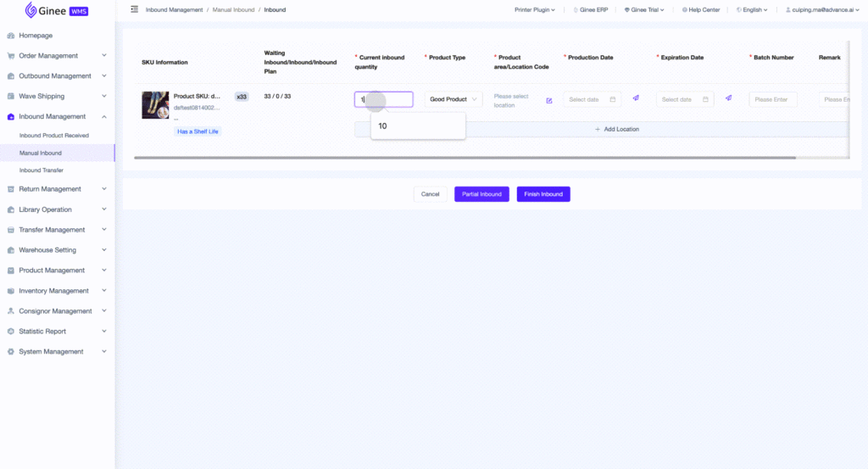Open Statistic Report menu

click(42, 332)
